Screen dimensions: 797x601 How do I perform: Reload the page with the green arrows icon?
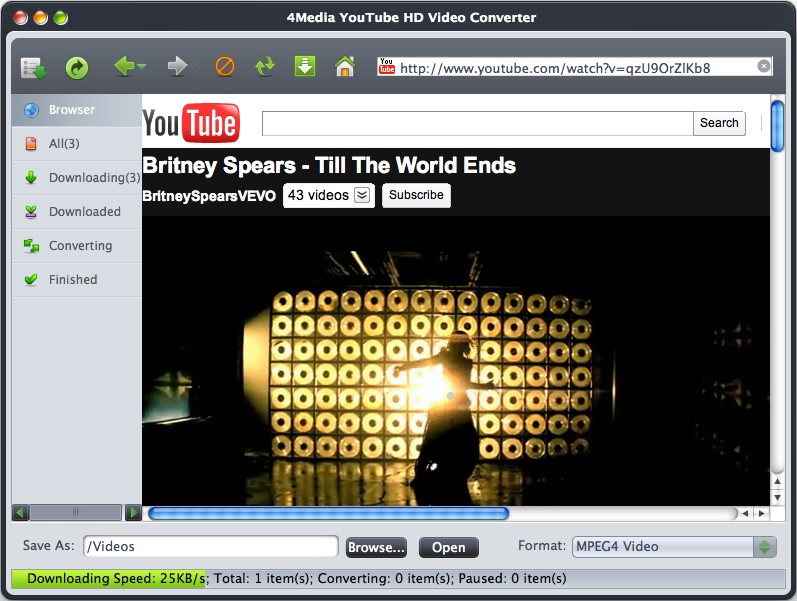point(265,67)
